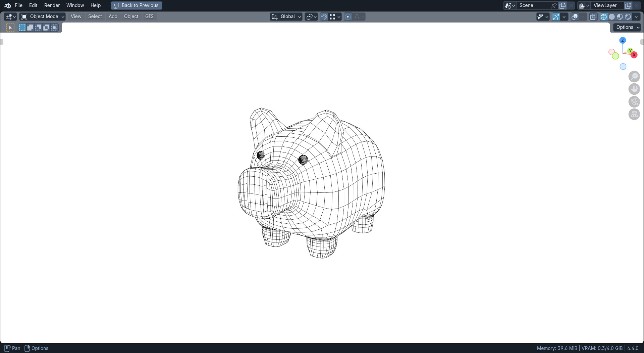
Task: Click the VRAM 0.3/4.0 GiB status text
Action: (602, 348)
